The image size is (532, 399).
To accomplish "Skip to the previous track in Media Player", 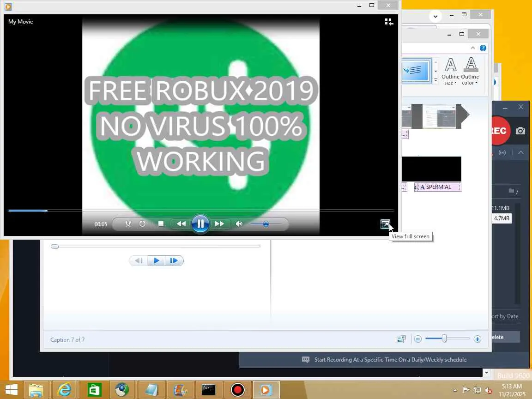I will click(181, 224).
